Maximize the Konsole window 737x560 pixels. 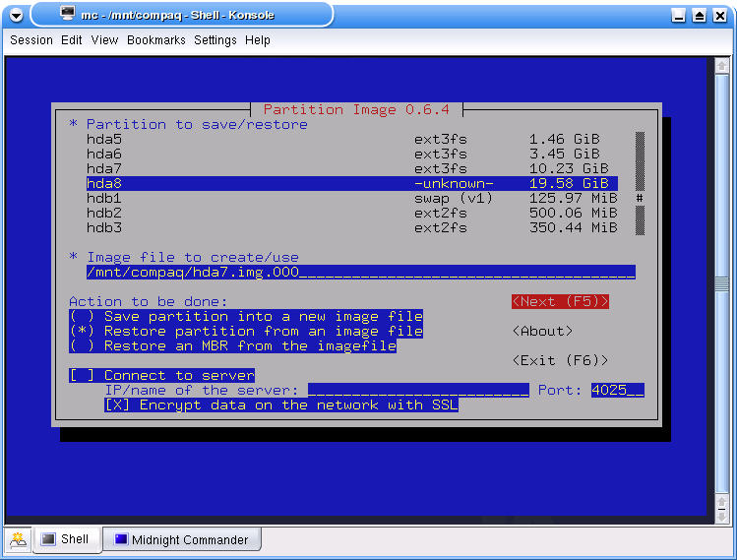coord(699,16)
